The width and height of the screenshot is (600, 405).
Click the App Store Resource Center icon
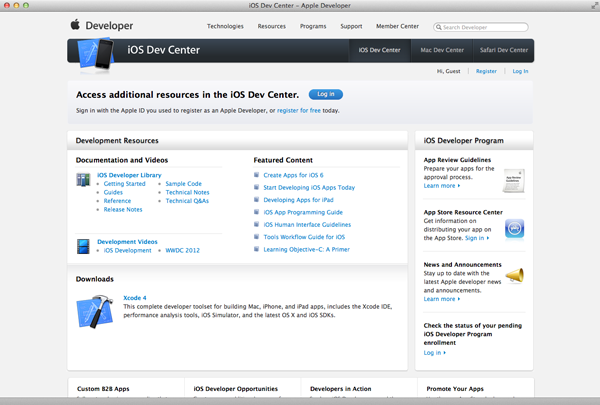514,229
